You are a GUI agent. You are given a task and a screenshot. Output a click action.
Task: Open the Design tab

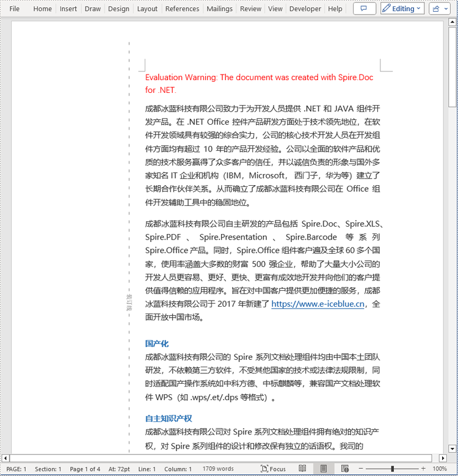tap(118, 9)
